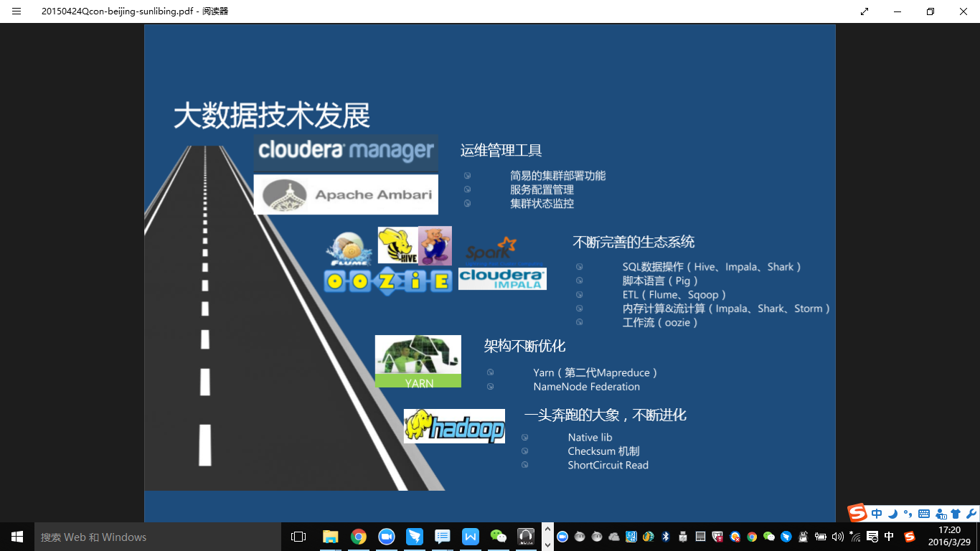Open the volume speaker control
Image resolution: width=980 pixels, height=551 pixels.
[x=837, y=537]
